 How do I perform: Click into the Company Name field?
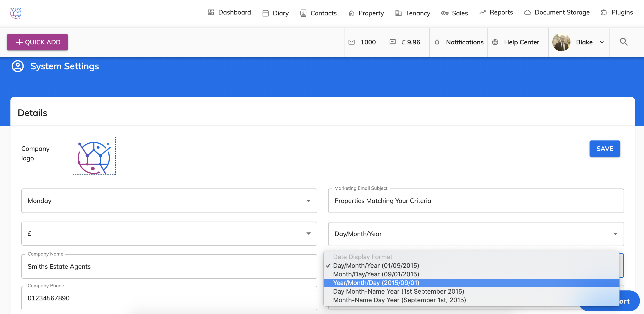169,267
